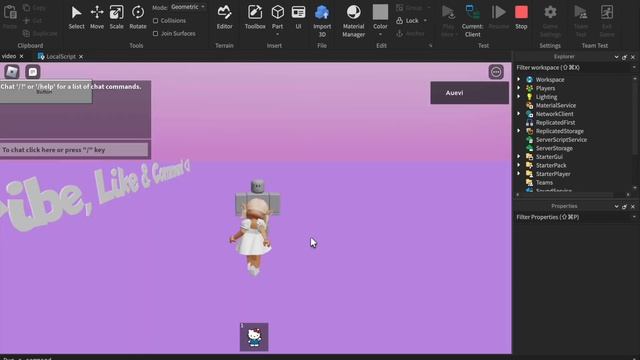
Task: Expand the StarterPack node
Action: 519,165
